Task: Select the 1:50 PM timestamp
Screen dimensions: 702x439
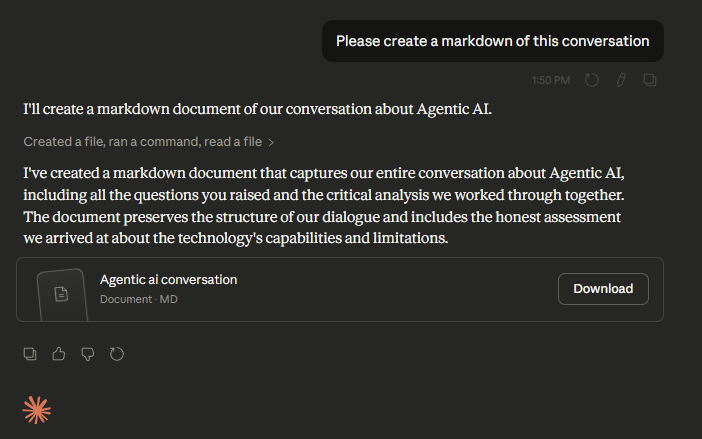Action: (x=551, y=80)
